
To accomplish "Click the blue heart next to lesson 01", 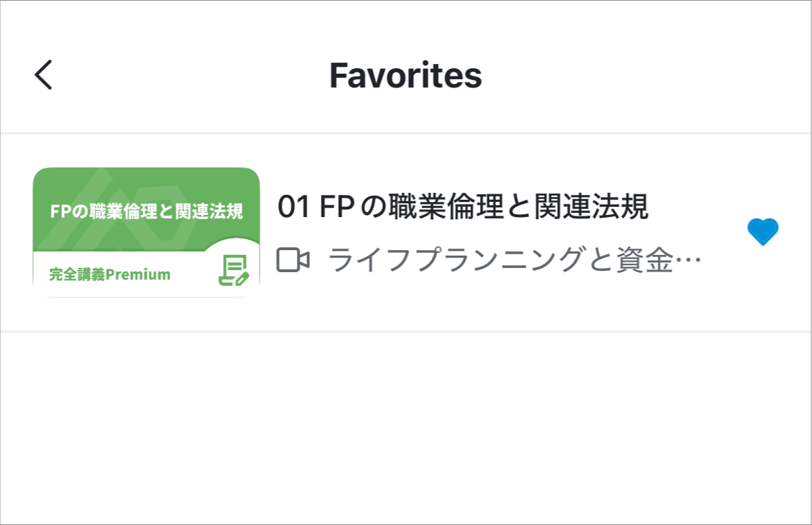I will pos(763,231).
